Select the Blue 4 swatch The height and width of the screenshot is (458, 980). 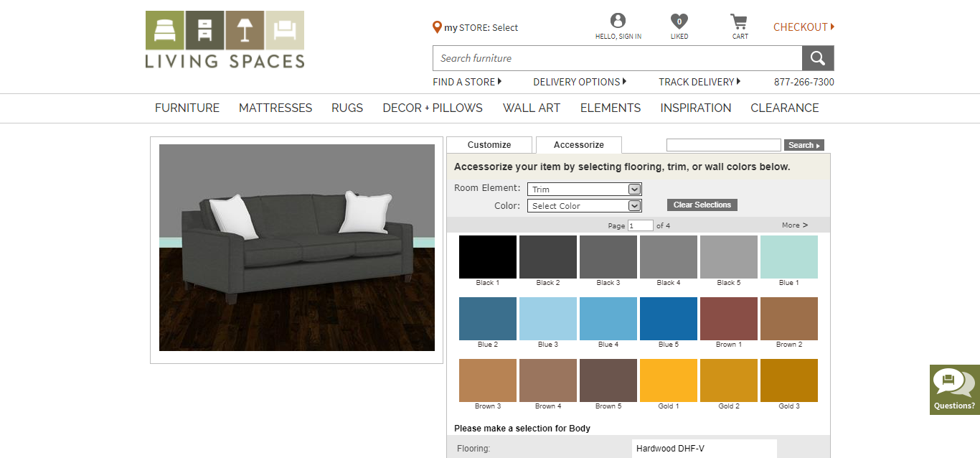pyautogui.click(x=608, y=319)
